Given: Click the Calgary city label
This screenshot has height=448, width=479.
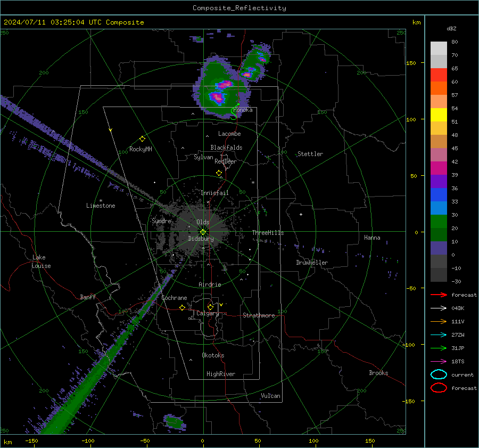Looking at the screenshot, I should click(x=208, y=313).
